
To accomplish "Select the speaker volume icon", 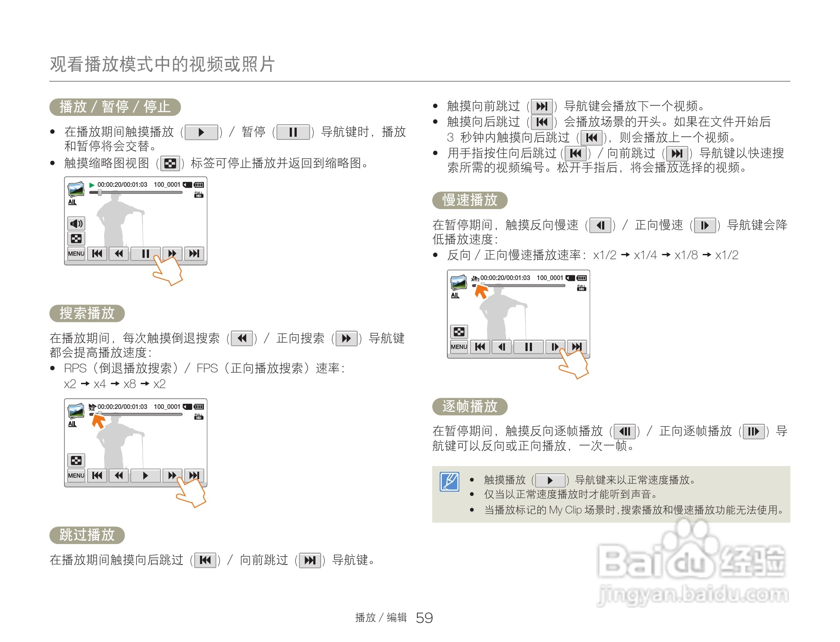I will pos(76,223).
